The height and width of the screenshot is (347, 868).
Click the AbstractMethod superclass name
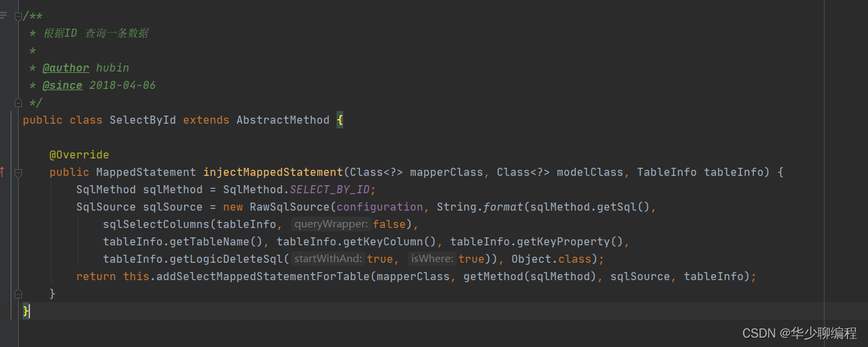click(x=283, y=120)
